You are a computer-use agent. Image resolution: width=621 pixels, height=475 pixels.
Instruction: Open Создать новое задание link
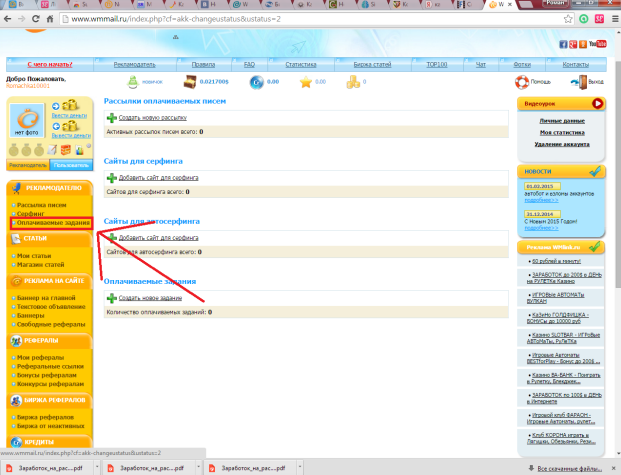(x=150, y=298)
